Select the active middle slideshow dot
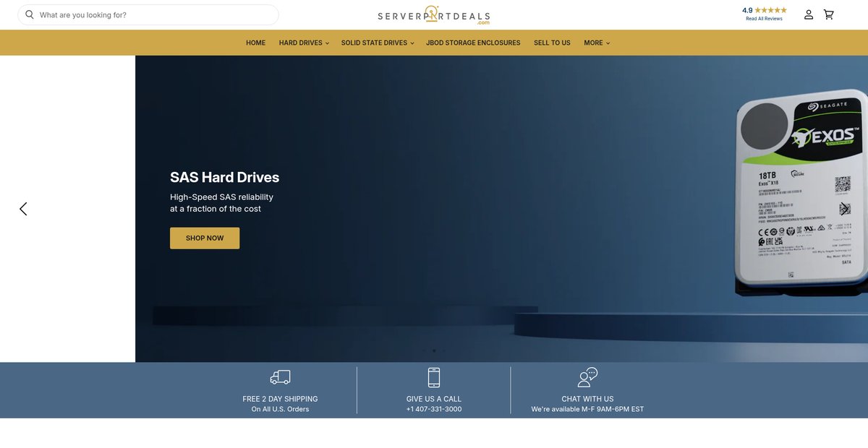The image size is (868, 448). pos(434,350)
